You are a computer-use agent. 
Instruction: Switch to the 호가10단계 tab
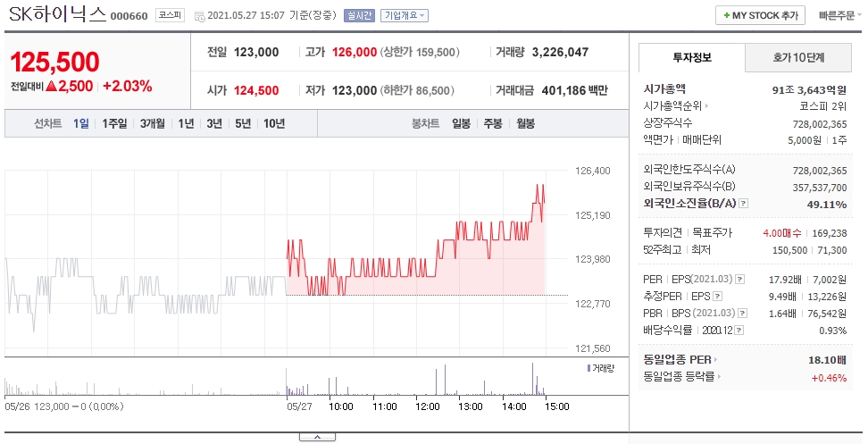(798, 57)
